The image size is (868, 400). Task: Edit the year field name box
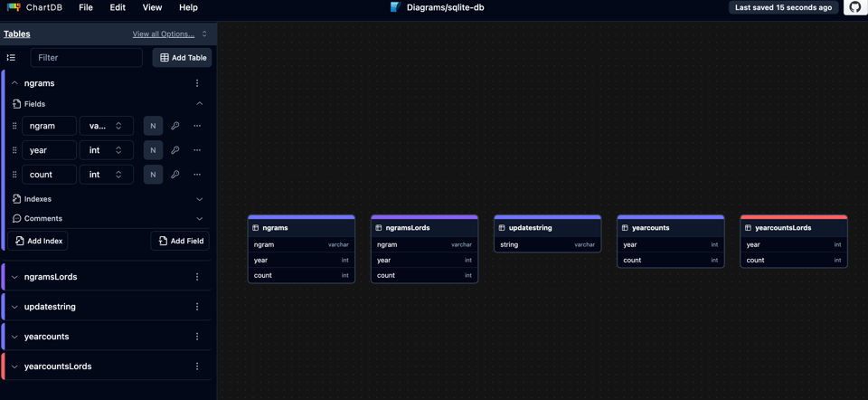[x=49, y=150]
